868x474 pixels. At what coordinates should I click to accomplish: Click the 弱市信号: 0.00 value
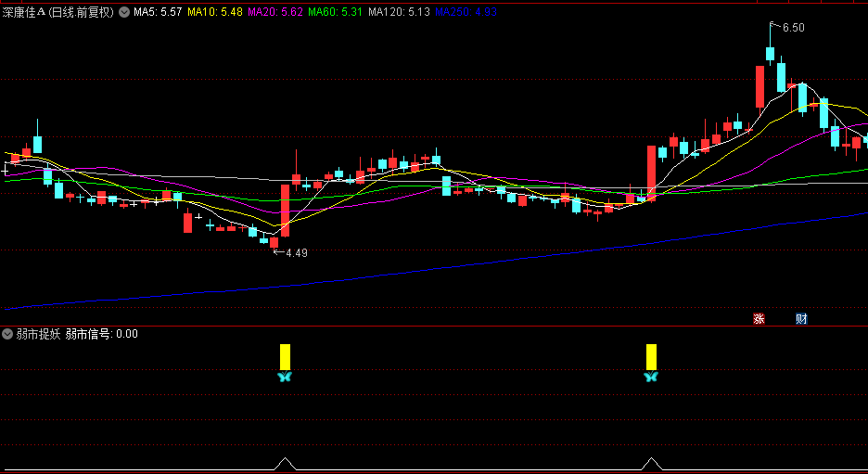(x=102, y=334)
